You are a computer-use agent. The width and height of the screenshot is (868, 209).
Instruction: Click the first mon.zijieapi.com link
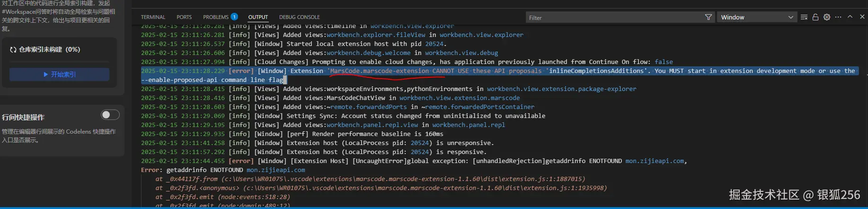pos(655,161)
